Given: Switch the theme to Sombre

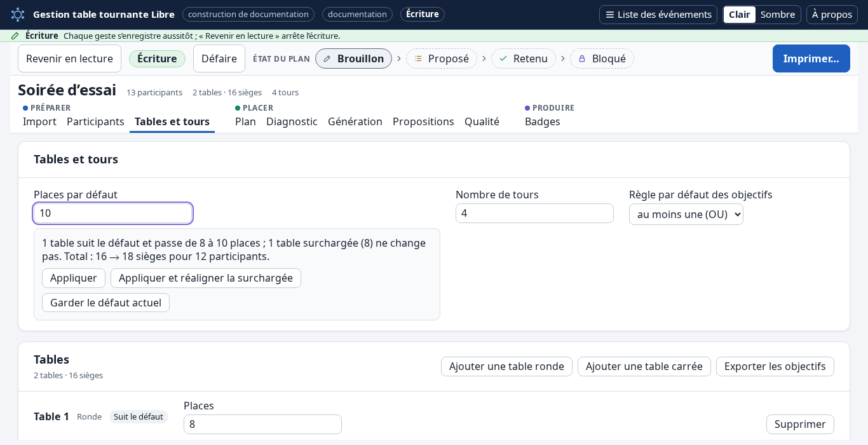Looking at the screenshot, I should (778, 15).
